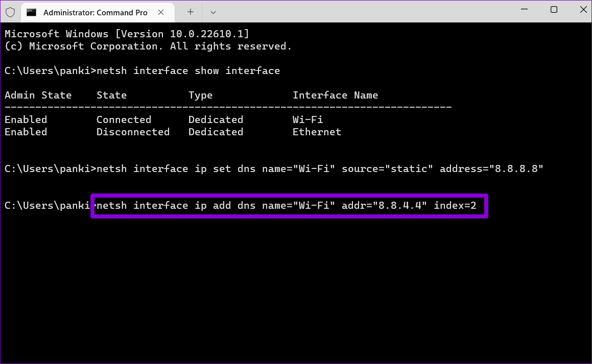Maximize the terminal window

coord(554,10)
